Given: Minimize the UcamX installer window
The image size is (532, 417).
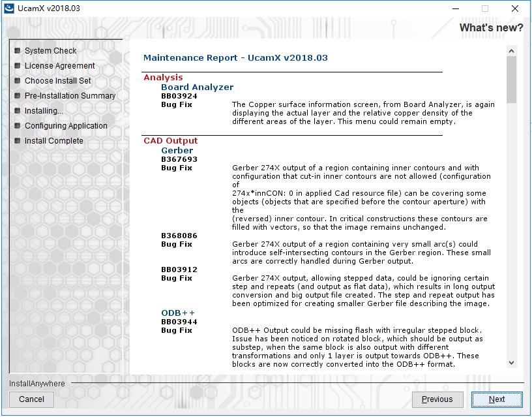Looking at the screenshot, I should point(456,8).
